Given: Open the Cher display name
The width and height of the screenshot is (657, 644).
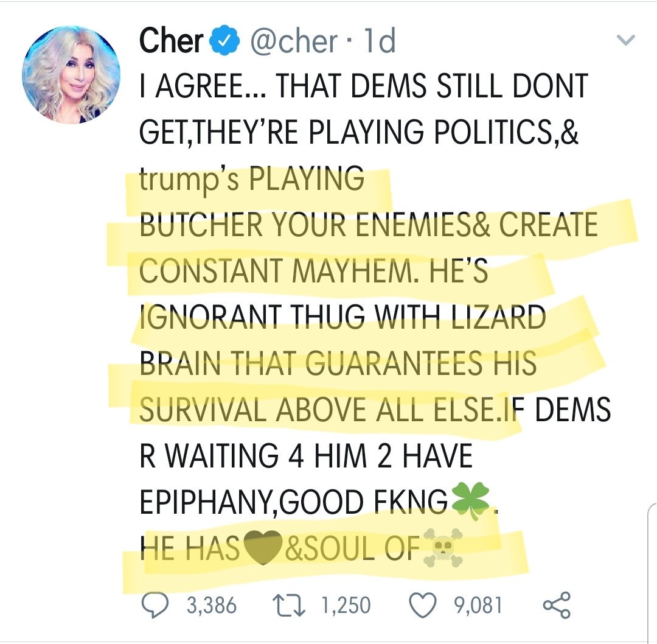Looking at the screenshot, I should click(x=171, y=41).
